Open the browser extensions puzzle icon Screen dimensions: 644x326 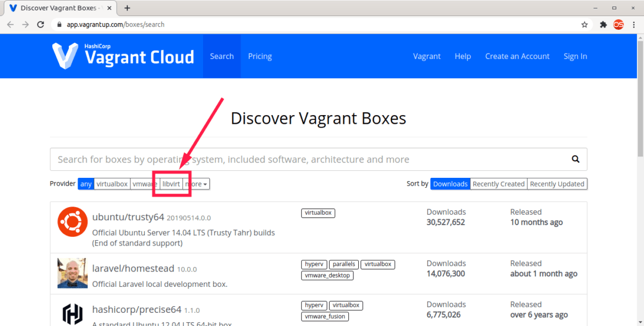pos(603,24)
